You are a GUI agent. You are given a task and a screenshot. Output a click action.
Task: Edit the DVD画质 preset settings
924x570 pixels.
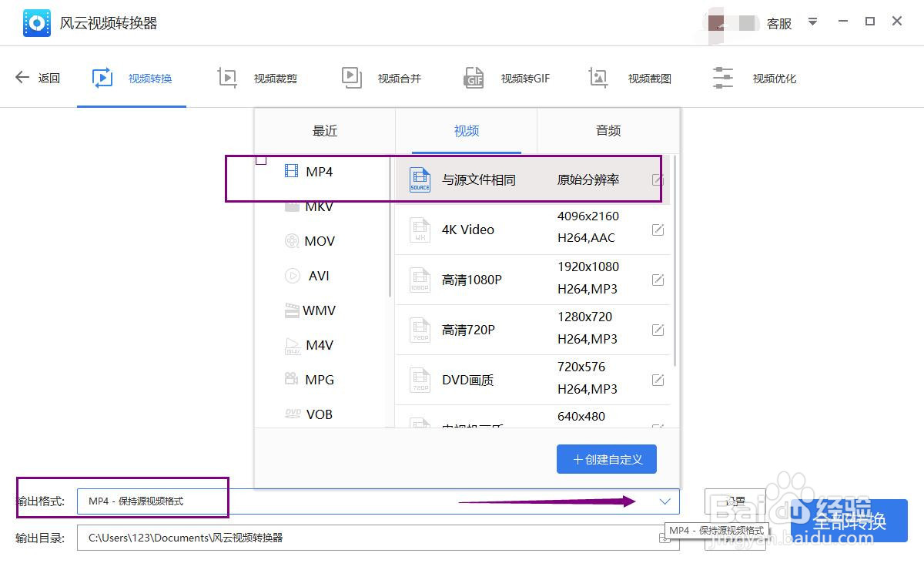click(658, 380)
